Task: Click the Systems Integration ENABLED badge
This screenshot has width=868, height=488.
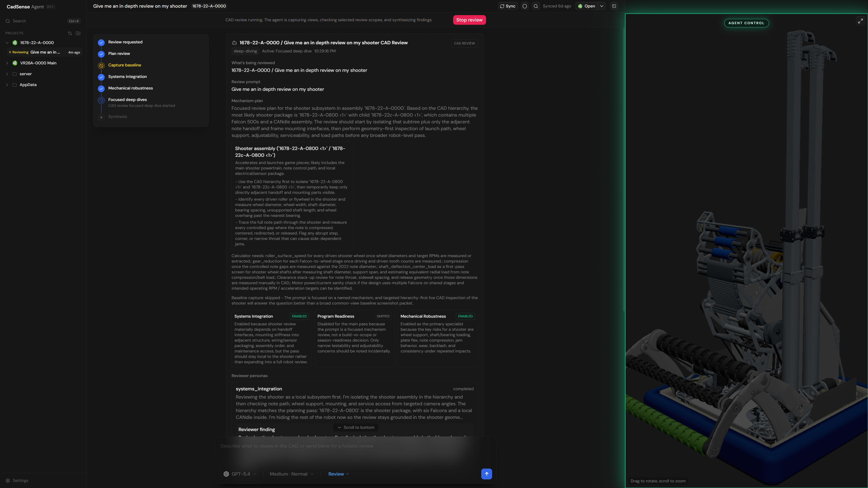Action: [x=299, y=316]
